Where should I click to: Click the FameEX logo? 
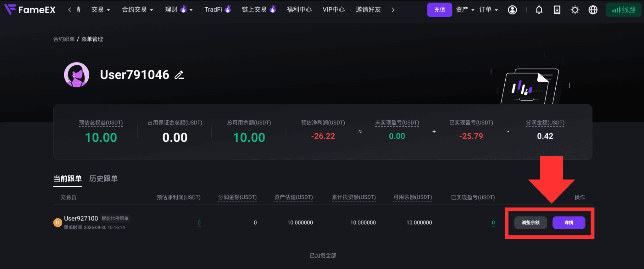point(30,10)
